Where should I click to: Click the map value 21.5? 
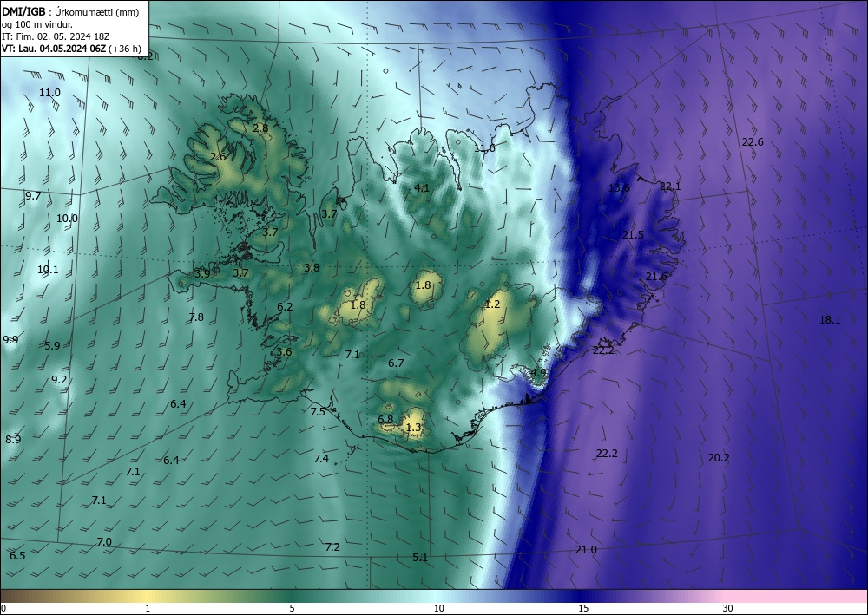click(x=633, y=234)
